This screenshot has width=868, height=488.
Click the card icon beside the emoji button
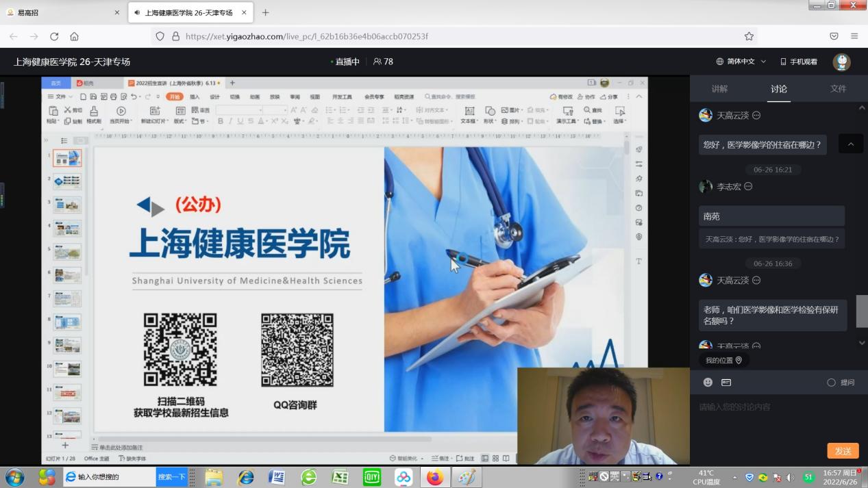pyautogui.click(x=726, y=383)
